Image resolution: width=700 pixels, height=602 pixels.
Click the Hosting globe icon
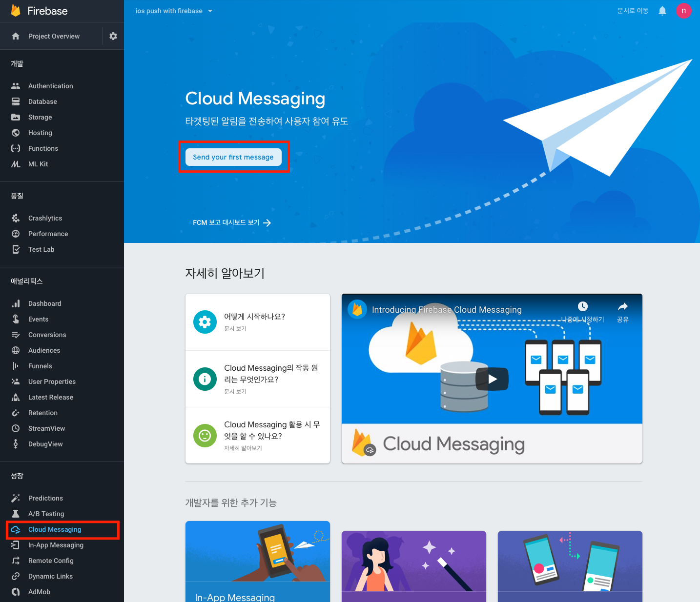[x=16, y=133]
